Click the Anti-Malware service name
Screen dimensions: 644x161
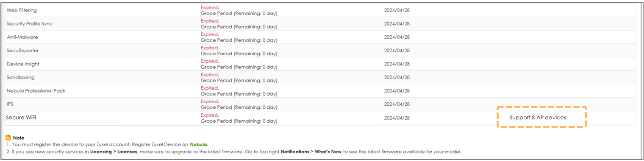[22, 37]
